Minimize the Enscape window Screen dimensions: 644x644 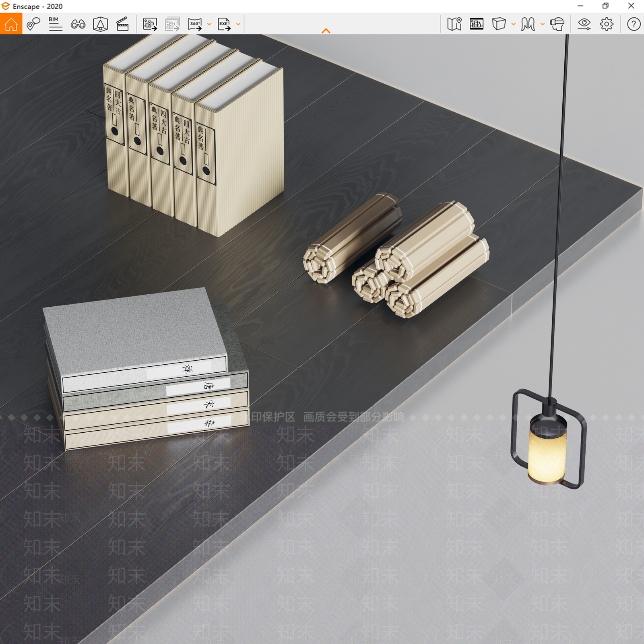pos(580,6)
